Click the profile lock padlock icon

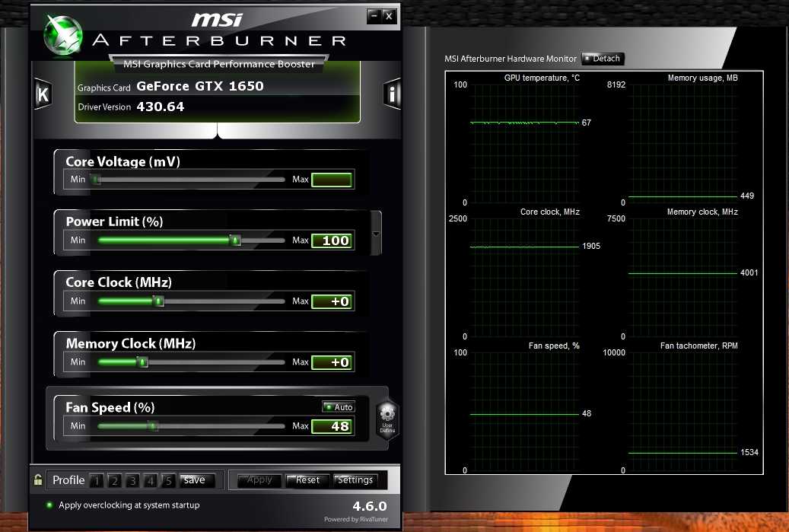coord(37,480)
